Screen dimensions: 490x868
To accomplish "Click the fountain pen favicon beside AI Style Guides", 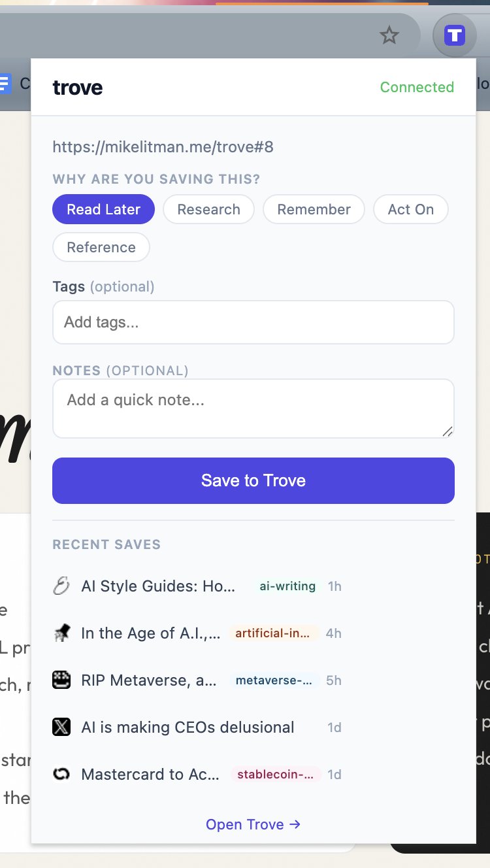I will pyautogui.click(x=61, y=586).
